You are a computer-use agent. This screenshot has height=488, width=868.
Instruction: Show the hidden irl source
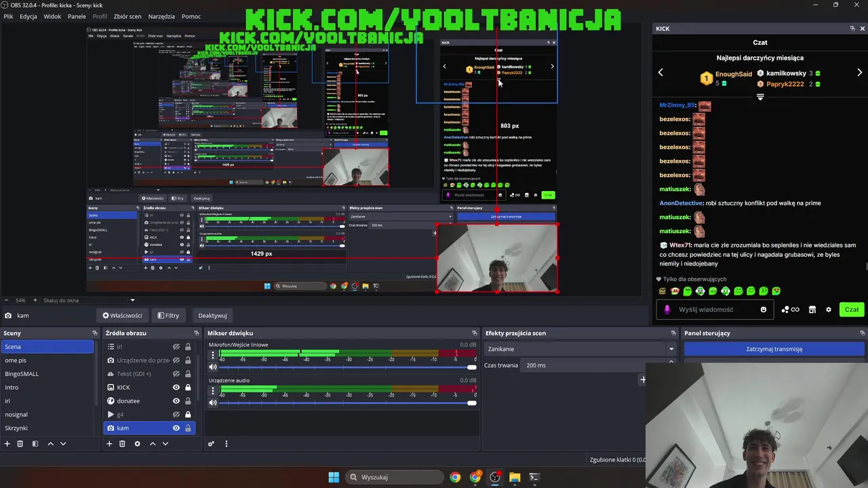(176, 346)
